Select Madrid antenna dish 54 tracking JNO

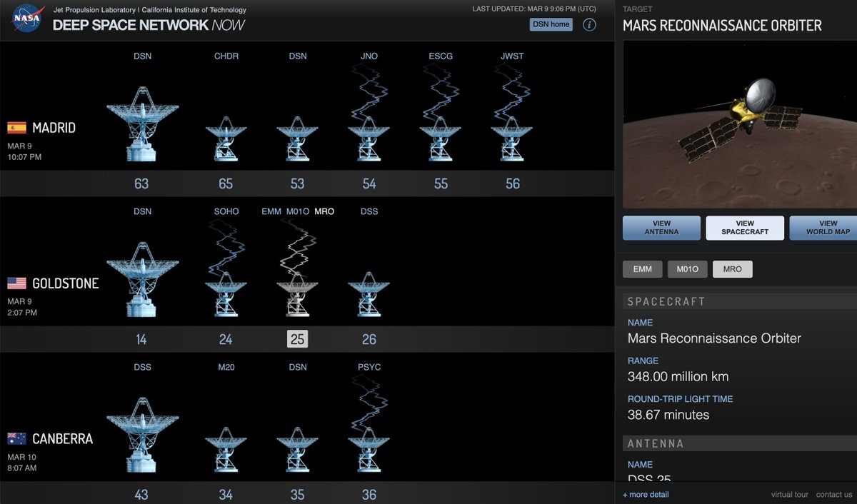point(369,138)
